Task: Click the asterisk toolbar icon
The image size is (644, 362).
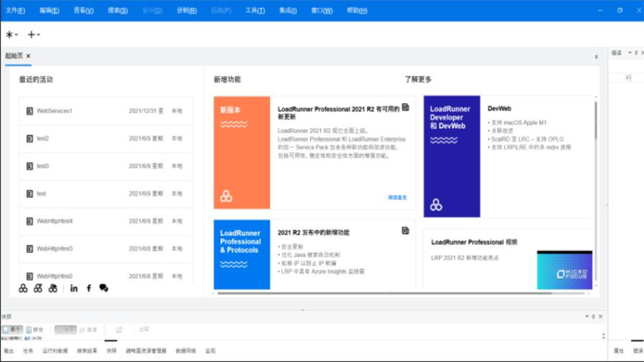Action: tap(9, 35)
